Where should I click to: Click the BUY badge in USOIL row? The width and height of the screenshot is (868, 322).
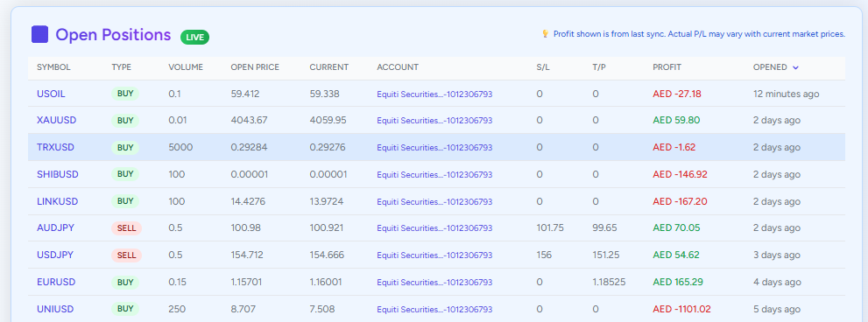[125, 94]
